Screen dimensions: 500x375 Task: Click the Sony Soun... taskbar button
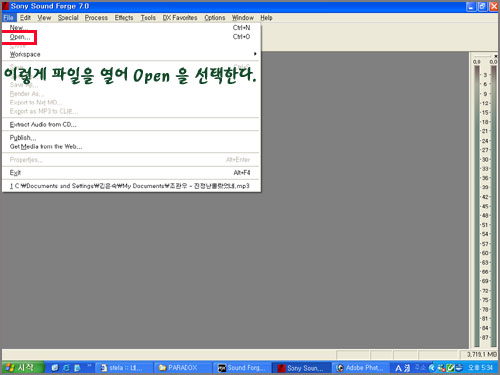point(302,368)
